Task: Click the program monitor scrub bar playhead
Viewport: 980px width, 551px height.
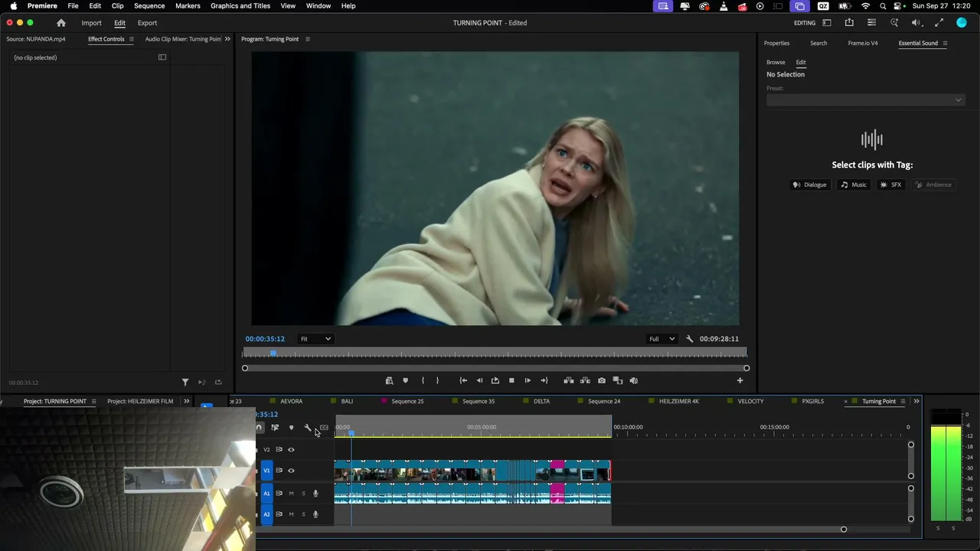Action: 273,354
